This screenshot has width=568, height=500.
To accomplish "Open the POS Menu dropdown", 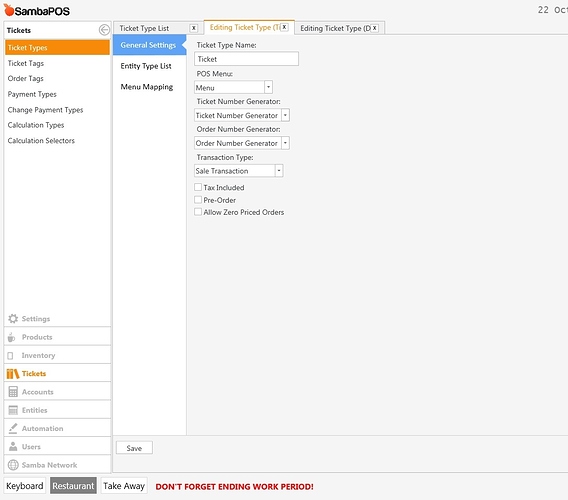I will [x=268, y=87].
